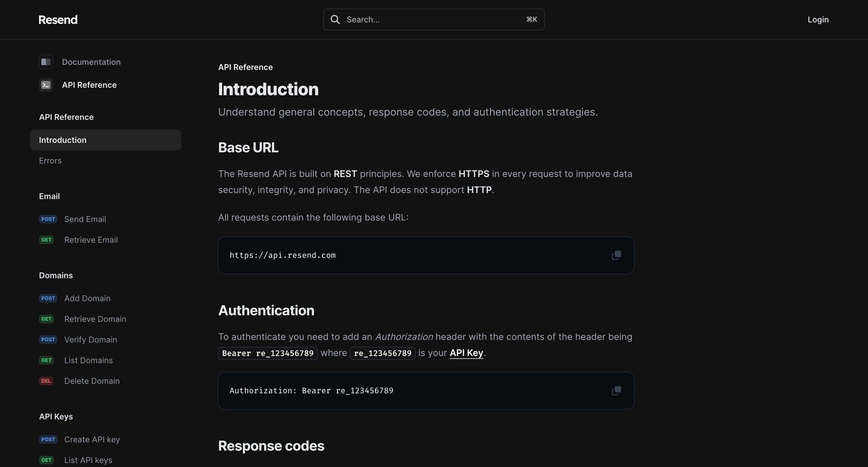Open the Verify Domain endpoint
Image resolution: width=868 pixels, height=467 pixels.
[91, 340]
